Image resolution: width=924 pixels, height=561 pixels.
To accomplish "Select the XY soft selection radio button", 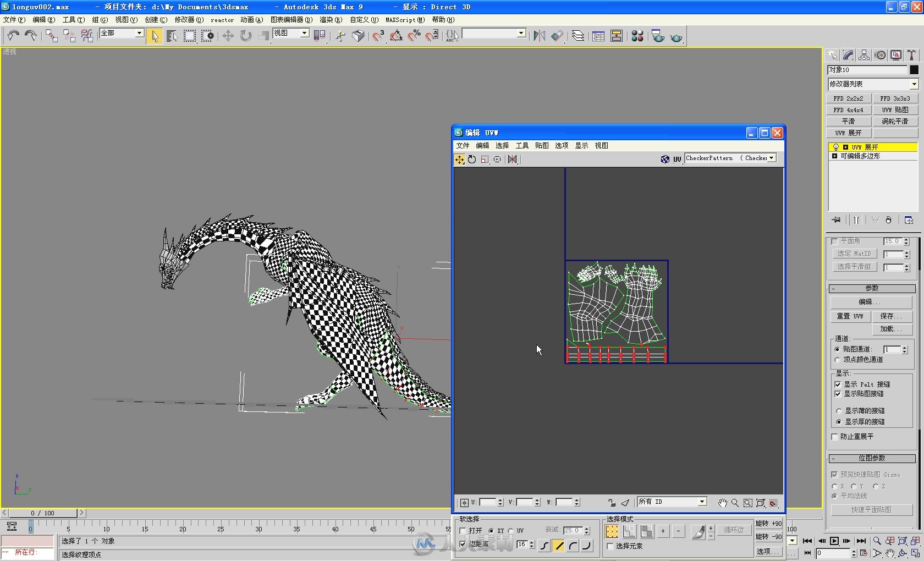I will 491,531.
